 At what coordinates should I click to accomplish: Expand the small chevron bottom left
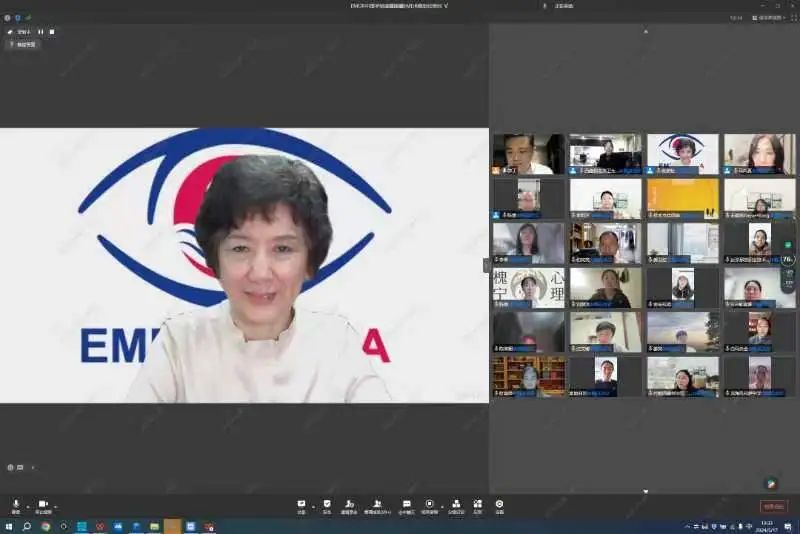point(33,467)
